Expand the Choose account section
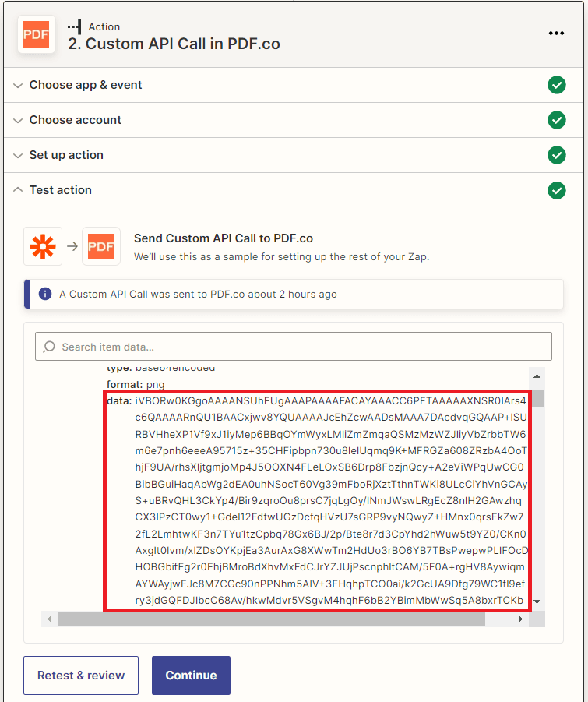The image size is (588, 702). [x=76, y=120]
